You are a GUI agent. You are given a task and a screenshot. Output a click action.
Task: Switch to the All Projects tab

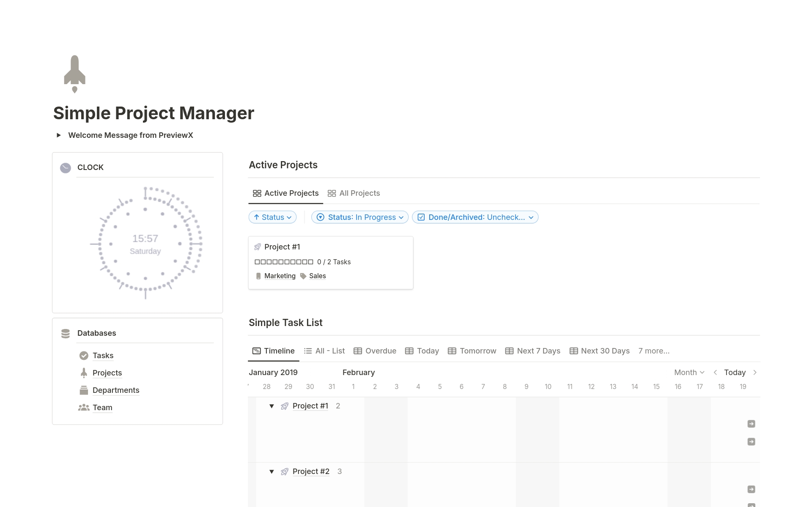coord(354,193)
